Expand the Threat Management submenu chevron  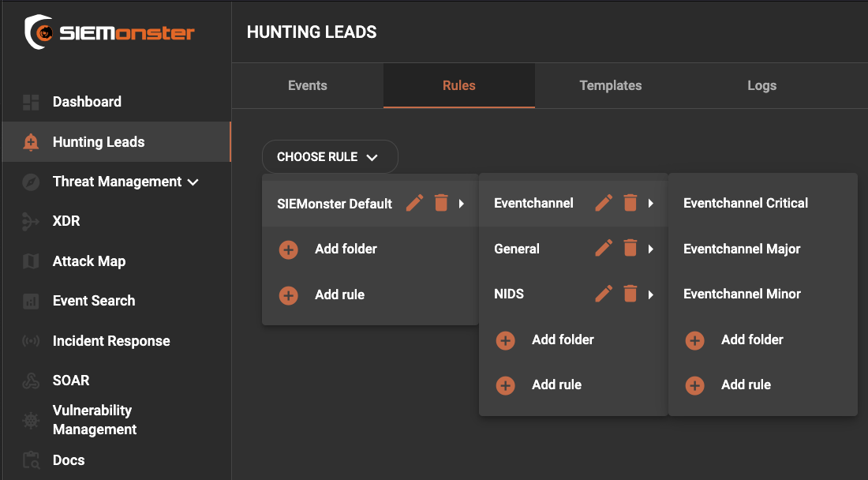click(193, 182)
